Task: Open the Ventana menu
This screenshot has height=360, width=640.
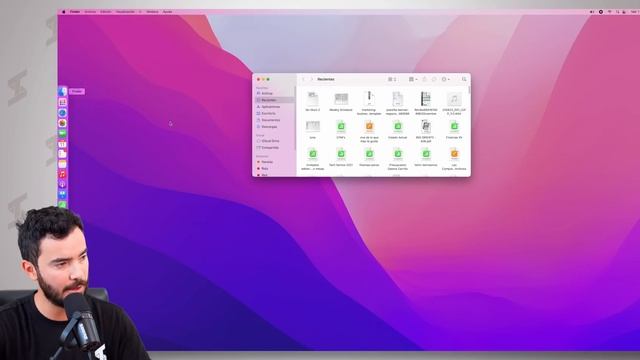Action: (152, 12)
